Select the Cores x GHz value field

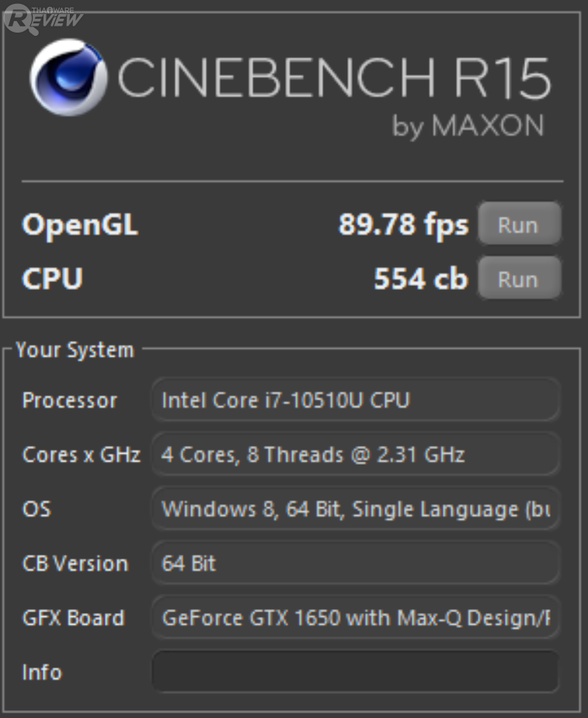(x=355, y=455)
